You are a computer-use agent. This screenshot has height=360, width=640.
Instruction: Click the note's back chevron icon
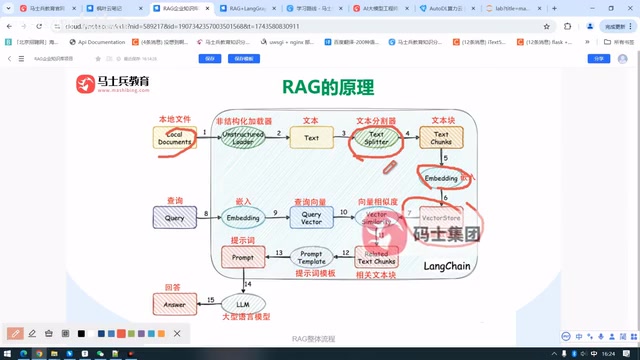[x=9, y=59]
